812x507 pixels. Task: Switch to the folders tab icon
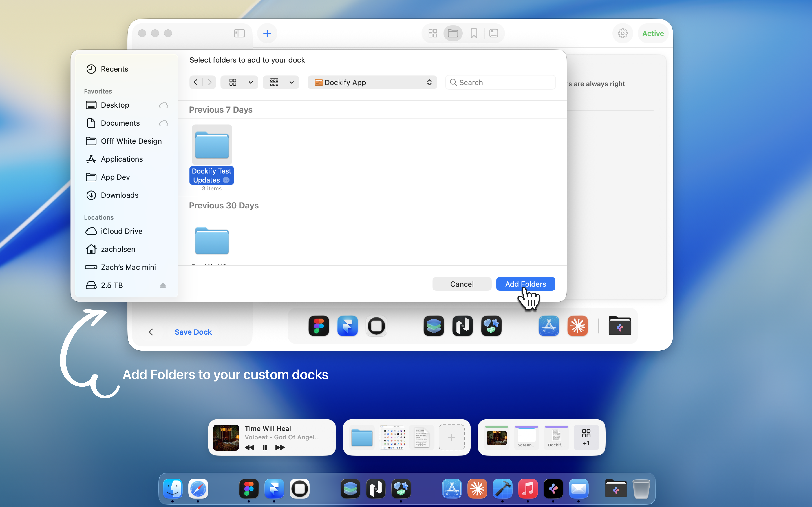click(453, 33)
